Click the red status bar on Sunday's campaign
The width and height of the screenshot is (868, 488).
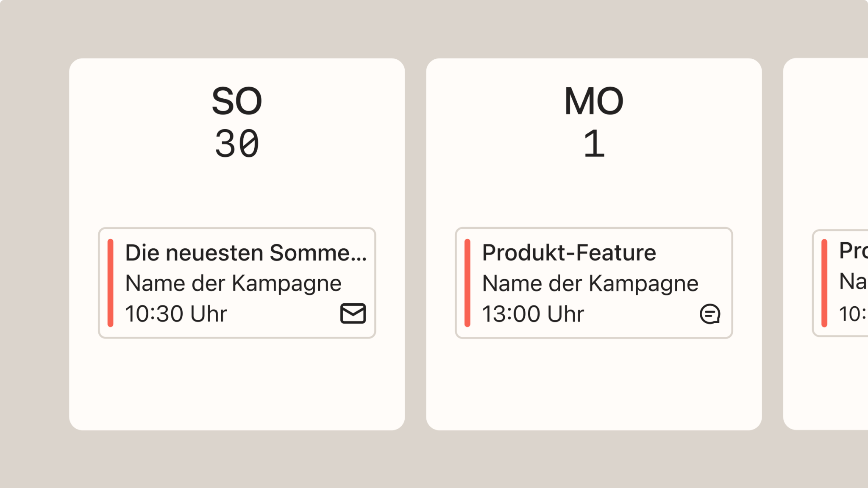[111, 283]
